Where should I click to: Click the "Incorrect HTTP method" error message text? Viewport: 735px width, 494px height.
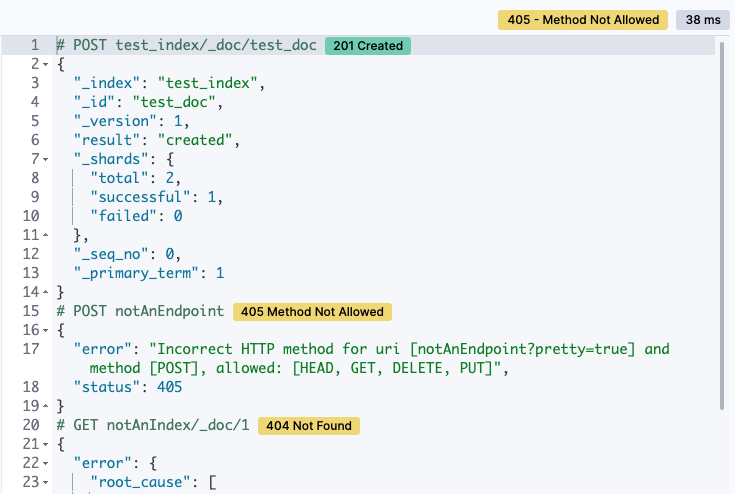[x=300, y=349]
